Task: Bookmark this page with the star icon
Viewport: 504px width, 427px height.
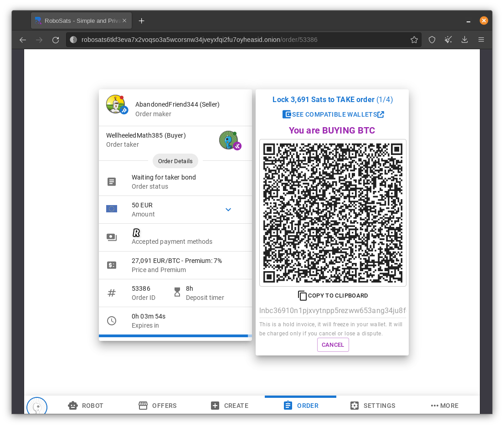Action: point(414,40)
